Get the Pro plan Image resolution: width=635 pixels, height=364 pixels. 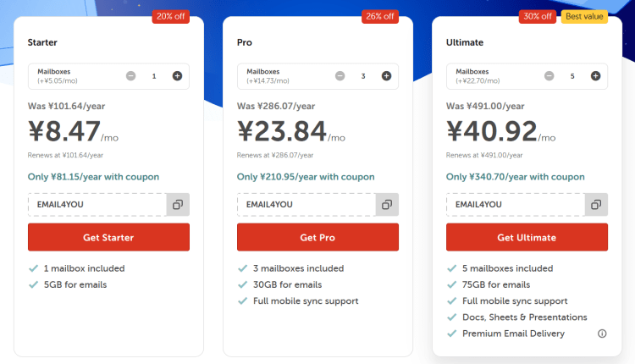[x=317, y=237]
